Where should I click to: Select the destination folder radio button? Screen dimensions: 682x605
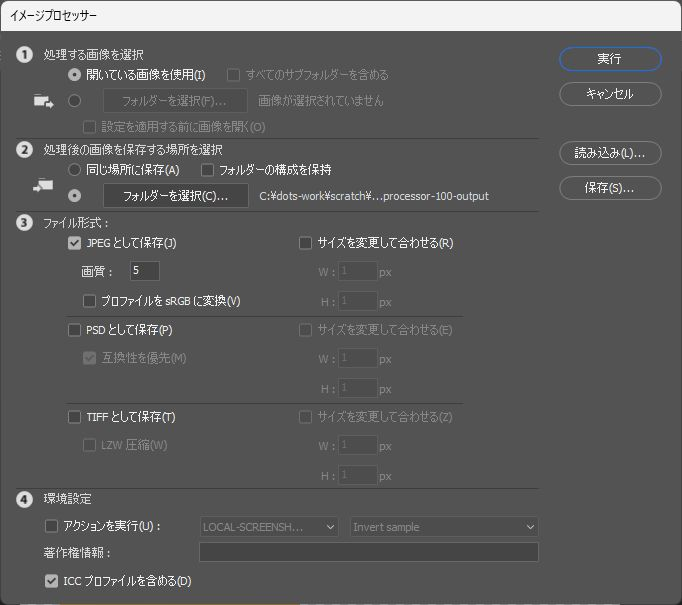(74, 196)
